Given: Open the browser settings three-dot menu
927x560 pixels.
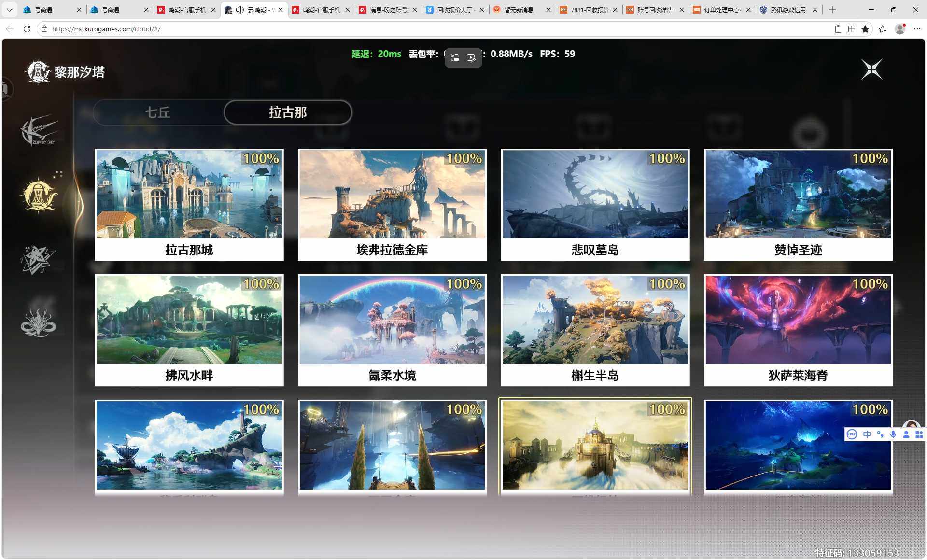Looking at the screenshot, I should 917,29.
